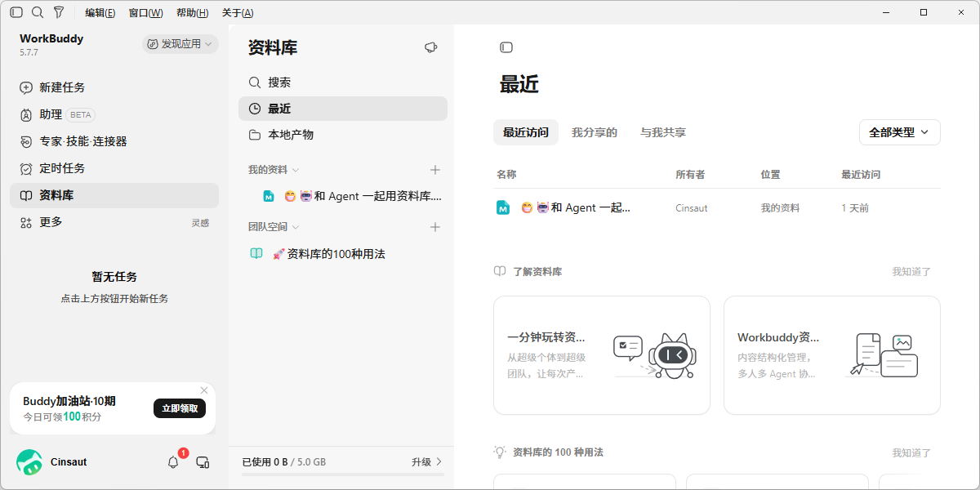The image size is (980, 490).
Task: Click the 立即领取 button
Action: pyautogui.click(x=180, y=408)
